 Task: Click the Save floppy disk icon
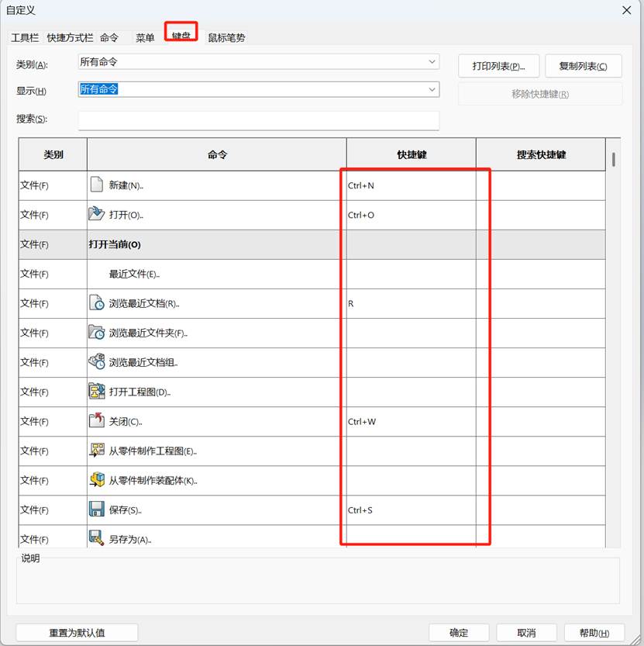click(96, 510)
